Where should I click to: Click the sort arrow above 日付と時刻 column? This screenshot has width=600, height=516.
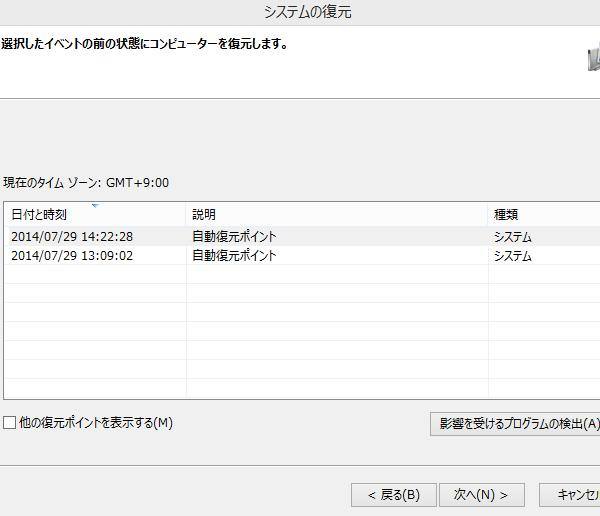click(x=94, y=206)
